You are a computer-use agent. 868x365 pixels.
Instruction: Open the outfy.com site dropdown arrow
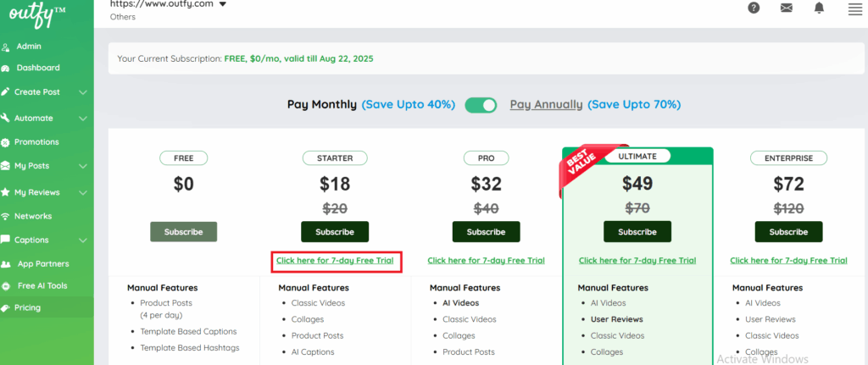point(222,4)
